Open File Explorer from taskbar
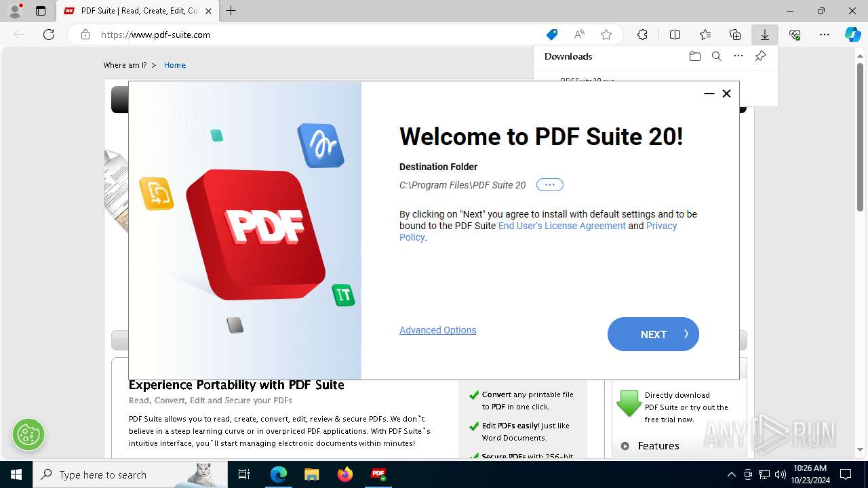The image size is (868, 488). point(311,474)
